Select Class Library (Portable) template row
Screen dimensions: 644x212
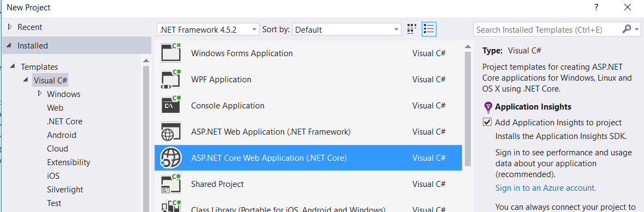coord(308,205)
